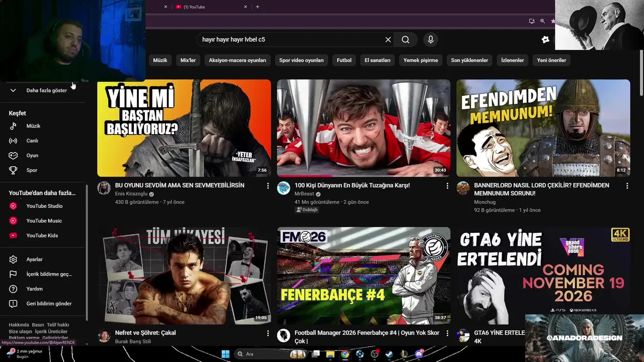The image size is (644, 362).
Task: Open Ayarlar settings in the sidebar
Action: pyautogui.click(x=43, y=259)
